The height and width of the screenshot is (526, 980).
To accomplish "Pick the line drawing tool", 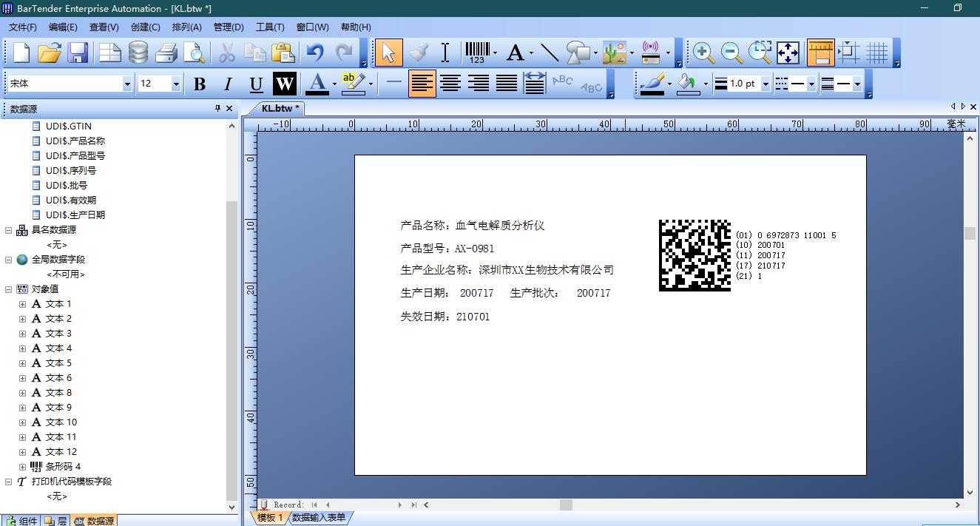I will tap(550, 53).
